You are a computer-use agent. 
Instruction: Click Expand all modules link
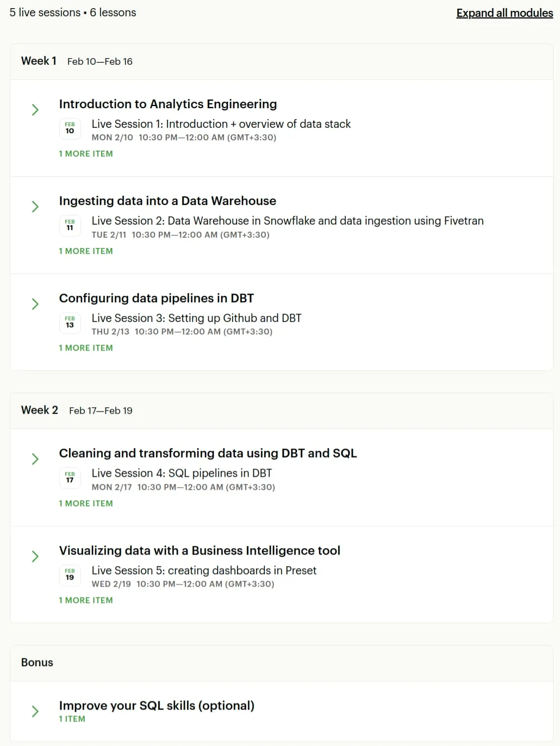click(505, 13)
